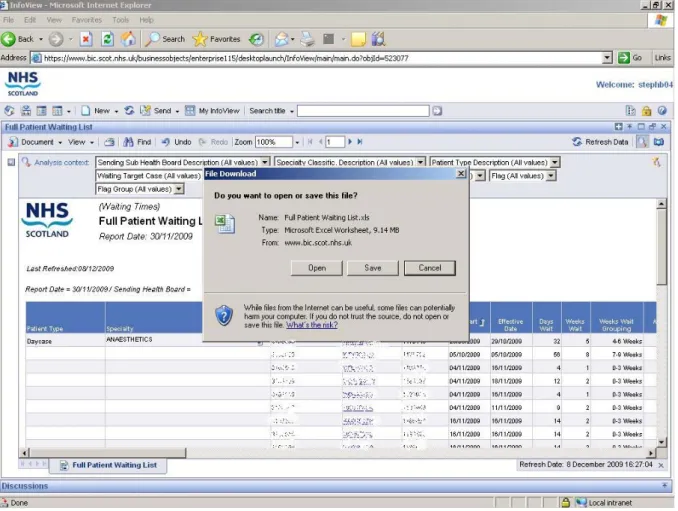Expand the Zoom 100% dropdown
Viewport: 678px width, 511px height.
point(297,142)
